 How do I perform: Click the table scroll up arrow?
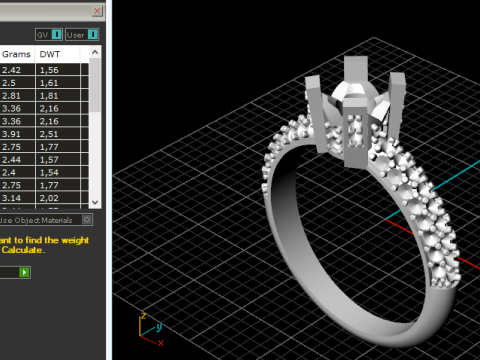point(95,52)
